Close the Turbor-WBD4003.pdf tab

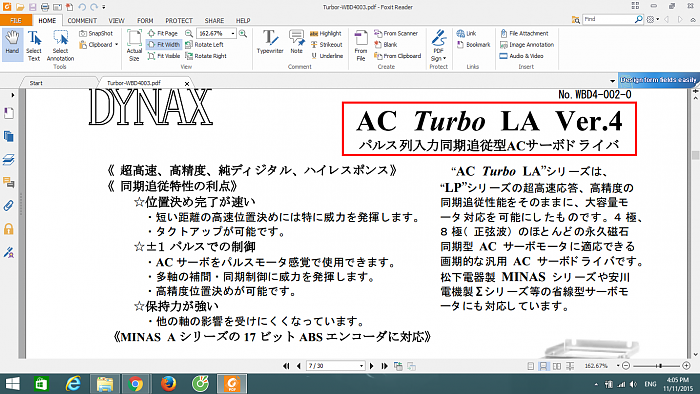(187, 83)
